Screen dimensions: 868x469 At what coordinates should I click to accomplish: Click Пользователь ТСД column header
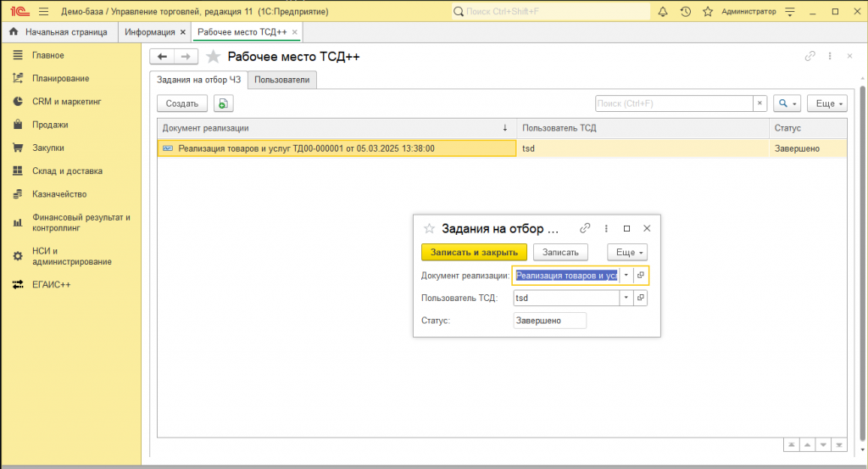[x=643, y=128]
